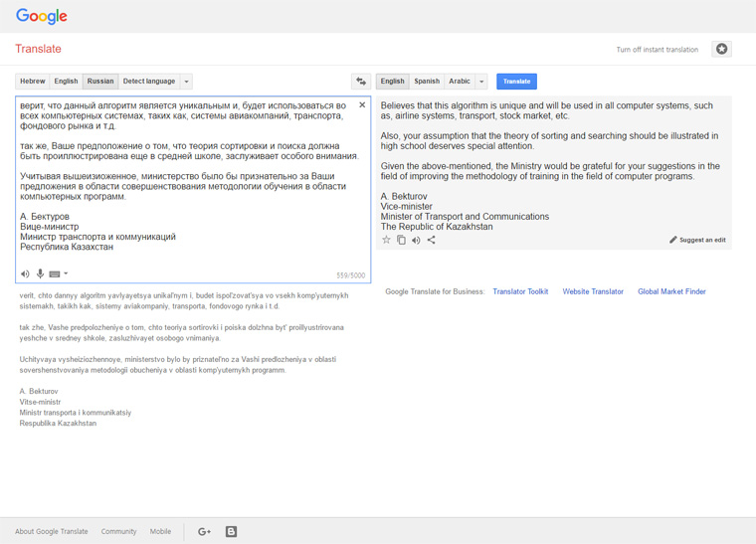Image resolution: width=756 pixels, height=544 pixels.
Task: Open the Phrasebook star icon
Action: 721,49
